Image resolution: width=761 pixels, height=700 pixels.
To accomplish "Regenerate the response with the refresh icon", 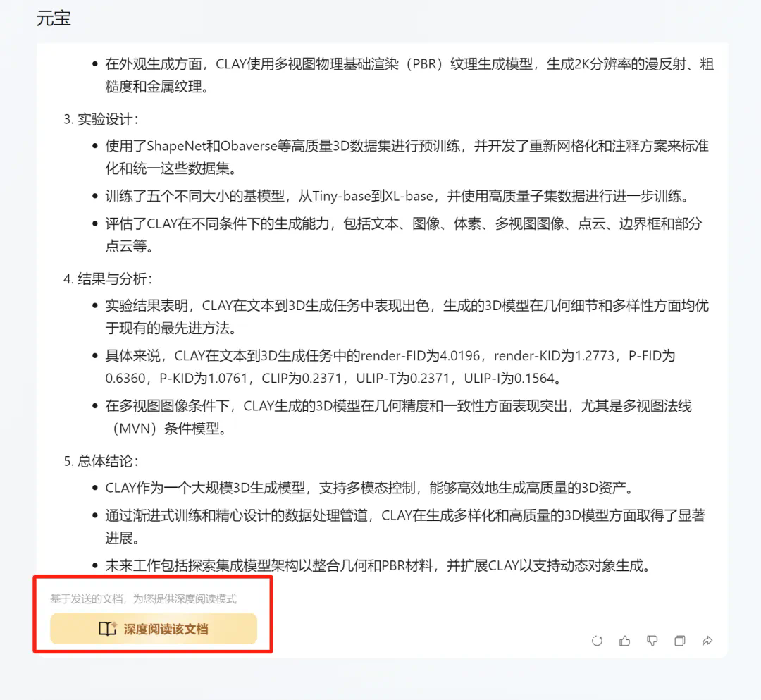I will (x=597, y=641).
